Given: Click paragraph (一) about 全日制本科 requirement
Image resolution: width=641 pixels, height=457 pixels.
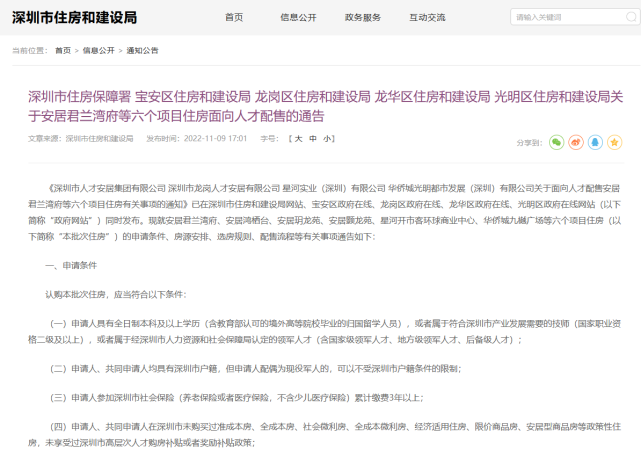Looking at the screenshot, I should [x=325, y=332].
